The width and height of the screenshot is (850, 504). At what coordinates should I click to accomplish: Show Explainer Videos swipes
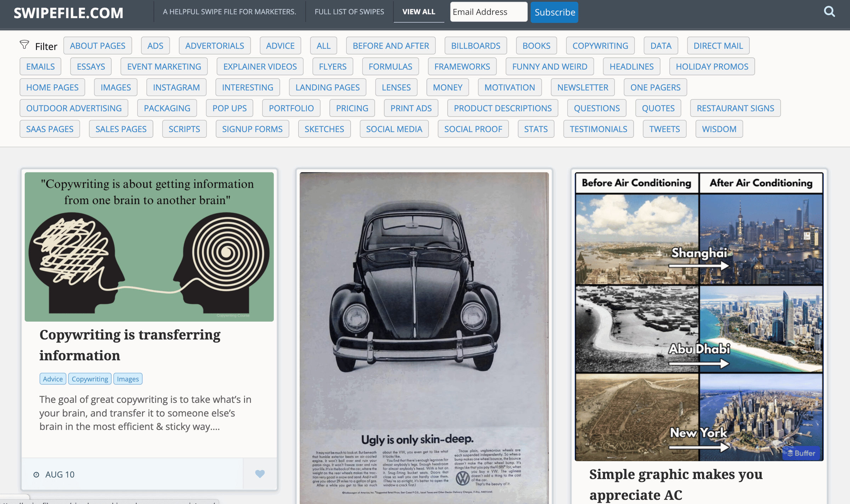click(260, 67)
